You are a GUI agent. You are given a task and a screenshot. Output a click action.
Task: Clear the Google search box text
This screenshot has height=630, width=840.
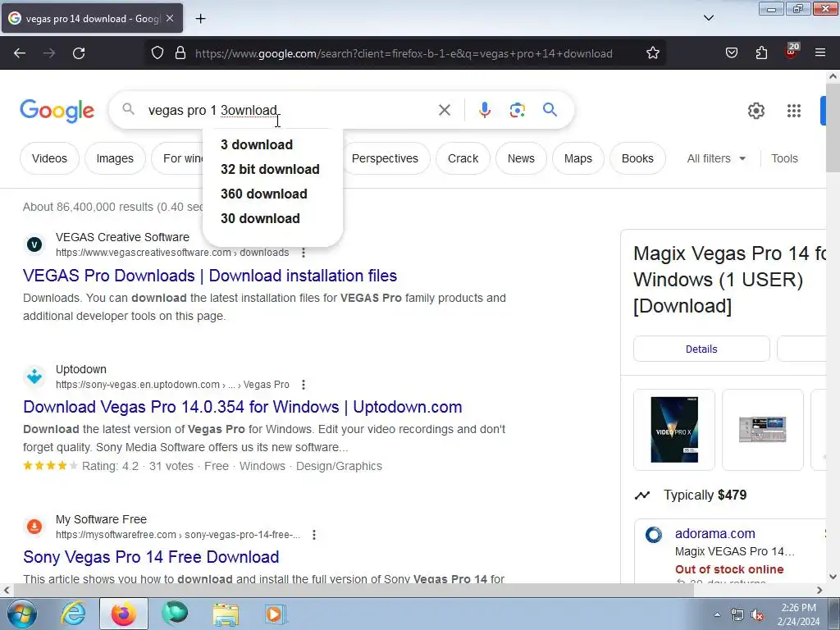(444, 111)
